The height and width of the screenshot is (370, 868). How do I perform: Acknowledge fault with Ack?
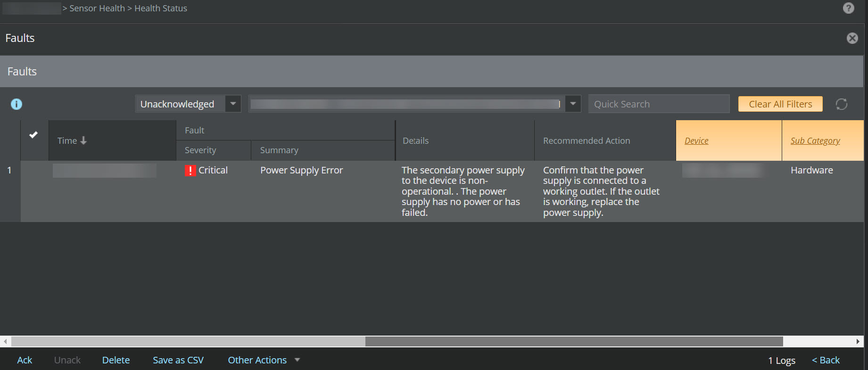[25, 360]
